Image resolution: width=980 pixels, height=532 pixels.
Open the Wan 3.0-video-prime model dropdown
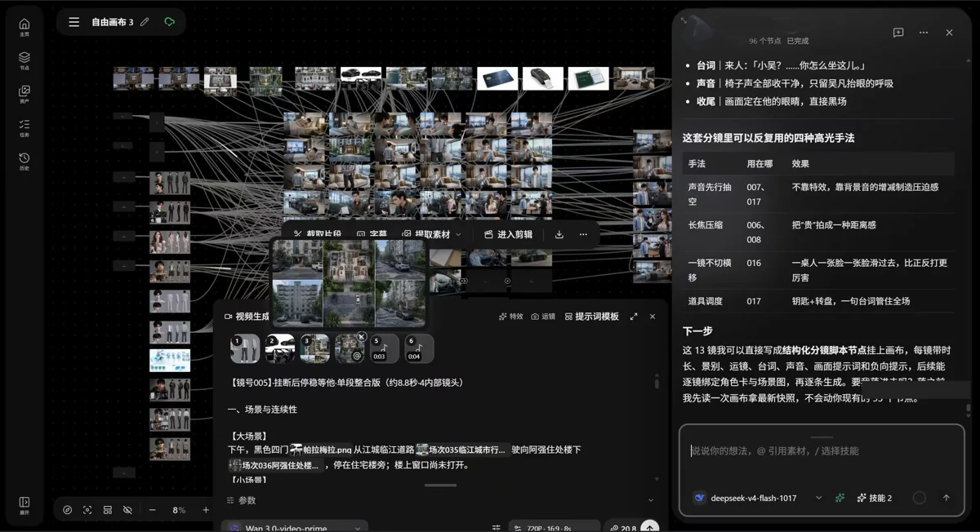click(x=294, y=528)
